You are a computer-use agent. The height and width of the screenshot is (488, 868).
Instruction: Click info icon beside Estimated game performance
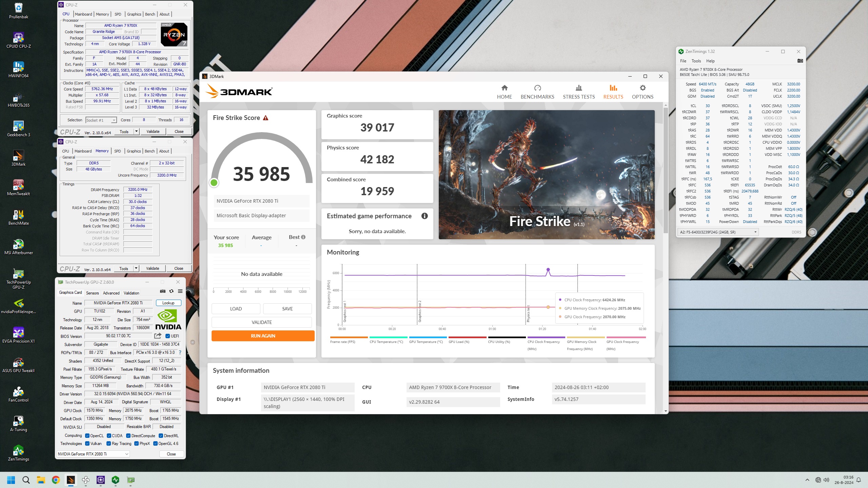click(425, 216)
